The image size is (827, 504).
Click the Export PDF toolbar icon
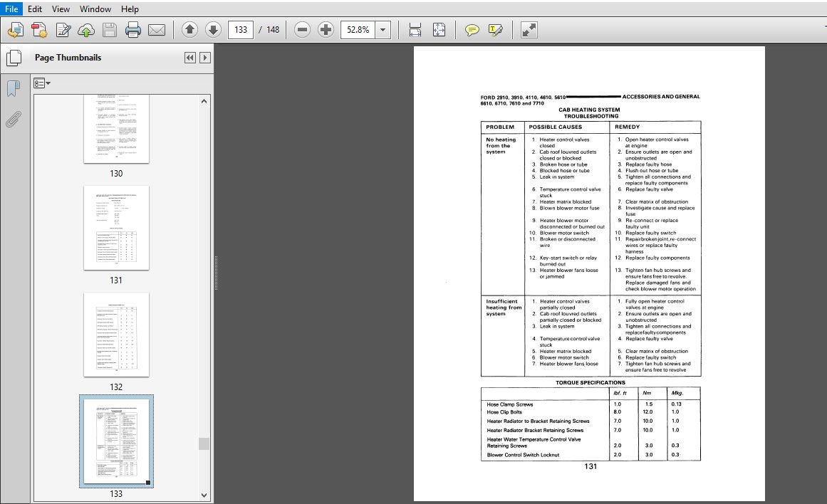coord(39,30)
